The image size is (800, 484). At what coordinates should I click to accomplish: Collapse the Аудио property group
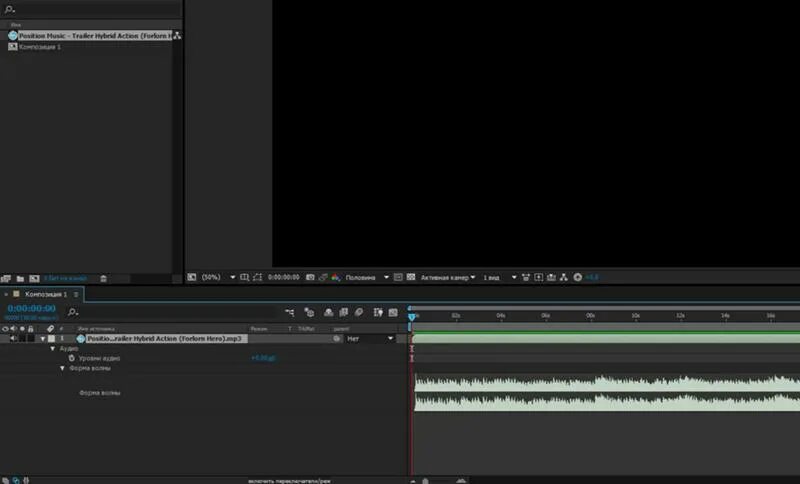tap(53, 349)
